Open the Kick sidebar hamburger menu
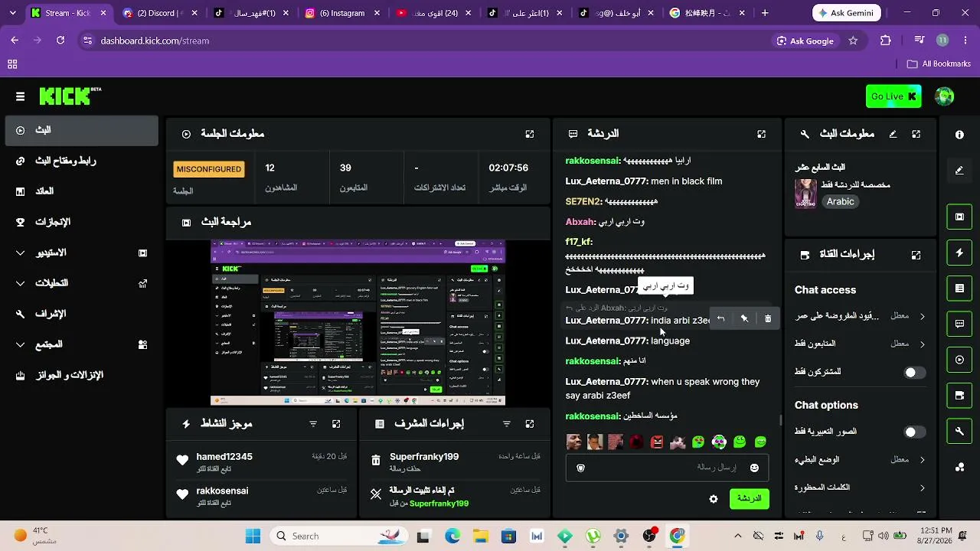 click(20, 96)
